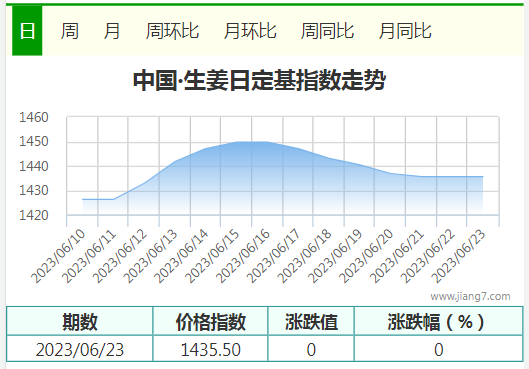Click the 1460 y-axis label
This screenshot has height=369, width=529.
point(34,117)
